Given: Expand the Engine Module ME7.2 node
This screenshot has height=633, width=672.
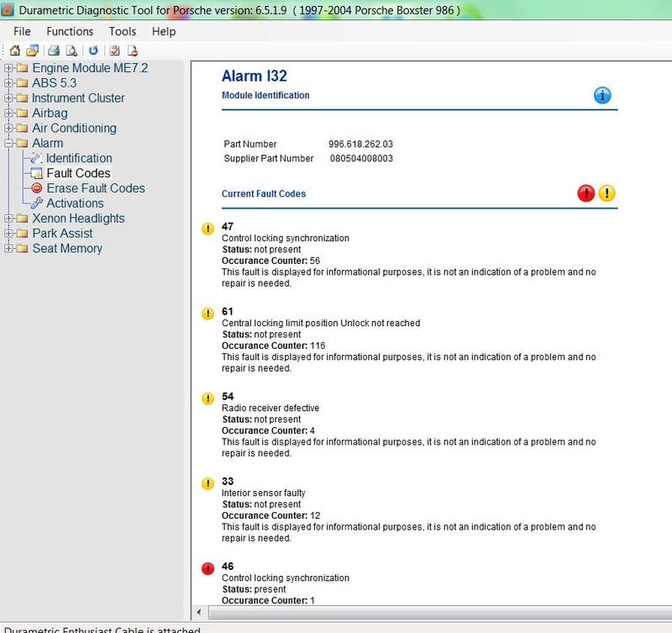Looking at the screenshot, I should coord(8,68).
